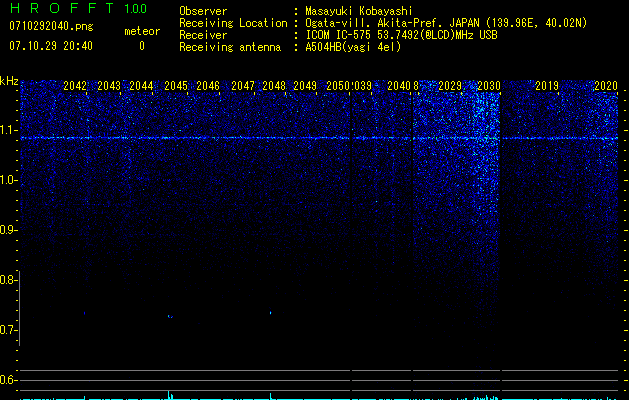Select the timestamp 07.10.29 20:40
The width and height of the screenshot is (629, 400).
pyautogui.click(x=51, y=46)
